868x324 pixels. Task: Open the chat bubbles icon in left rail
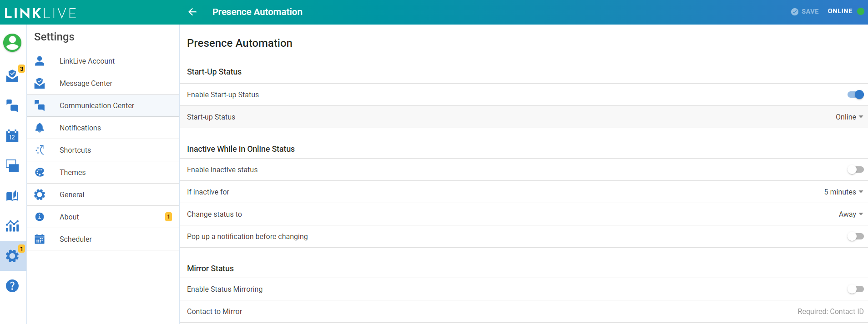(x=12, y=106)
